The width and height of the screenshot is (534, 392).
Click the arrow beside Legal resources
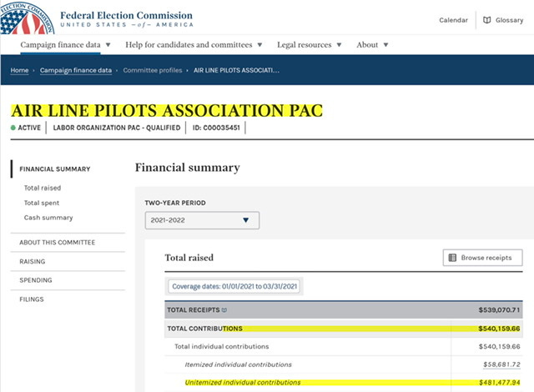point(339,44)
